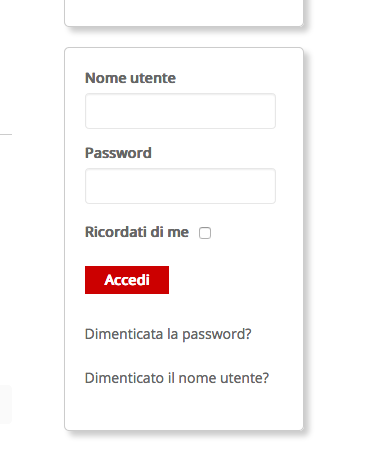This screenshot has width=367, height=469.
Task: Open the Dimenticato il nome utente? link
Action: click(177, 378)
